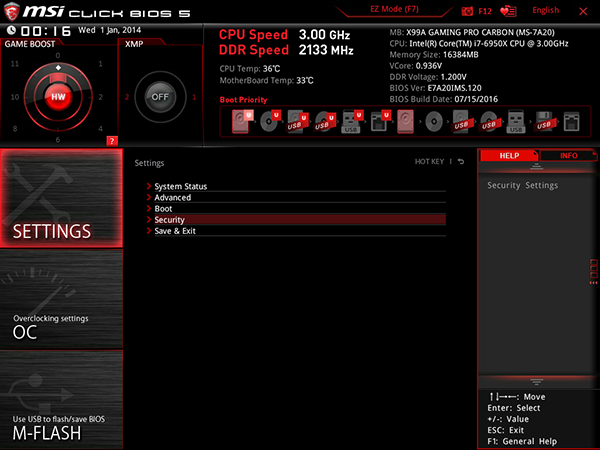Screen dimensions: 600x450
Task: Click the clock icon beside the time
Action: pos(11,30)
